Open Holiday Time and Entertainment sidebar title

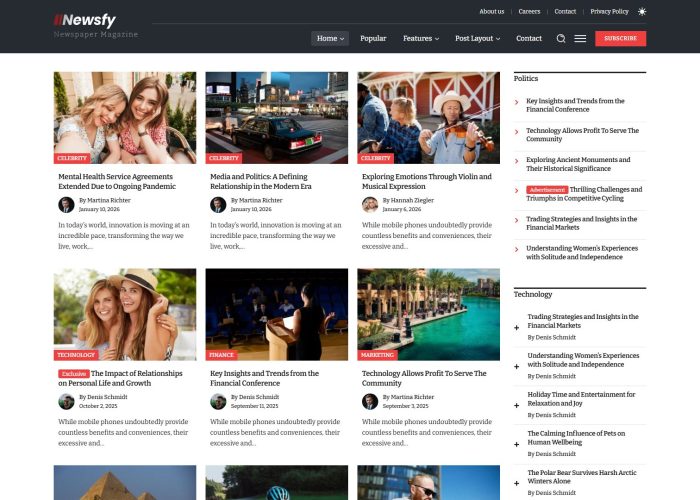(581, 399)
